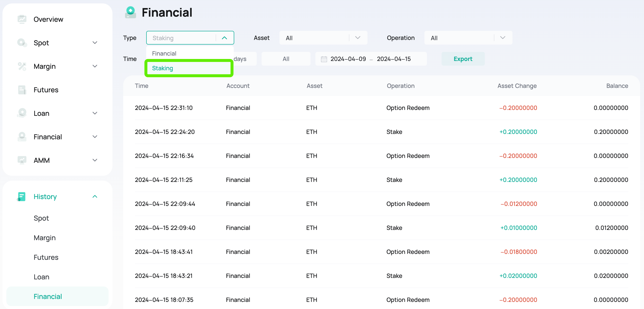Click Financial account in 22:09:44 row
The width and height of the screenshot is (644, 309).
238,204
